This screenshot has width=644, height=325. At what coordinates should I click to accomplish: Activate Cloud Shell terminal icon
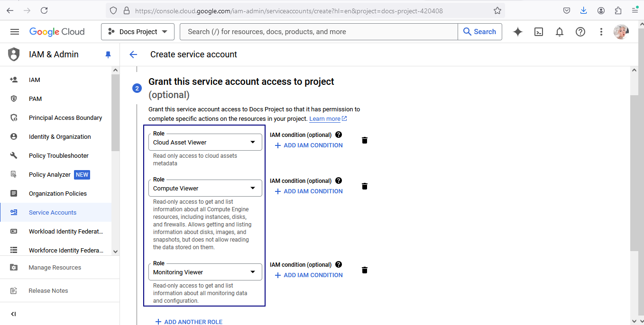click(x=539, y=32)
